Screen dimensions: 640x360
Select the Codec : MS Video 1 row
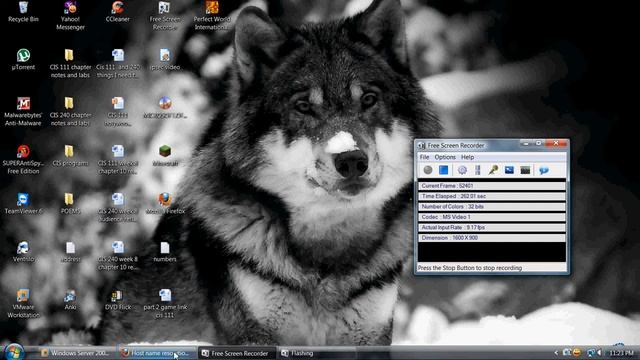(x=492, y=217)
